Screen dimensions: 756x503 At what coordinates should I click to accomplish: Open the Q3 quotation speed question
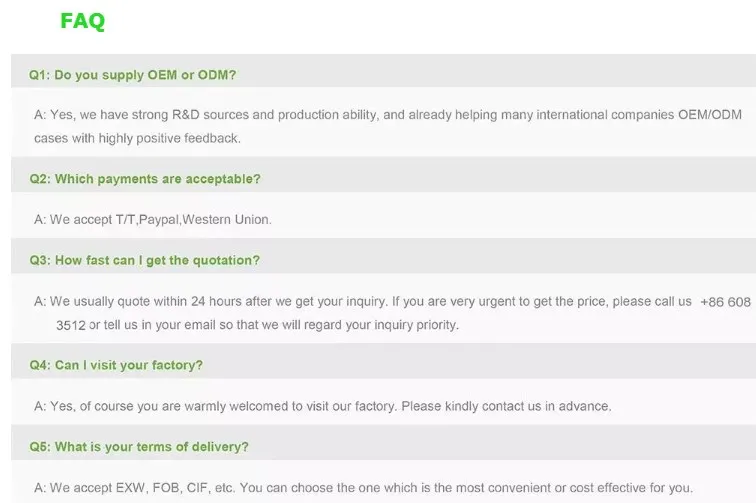(x=144, y=260)
